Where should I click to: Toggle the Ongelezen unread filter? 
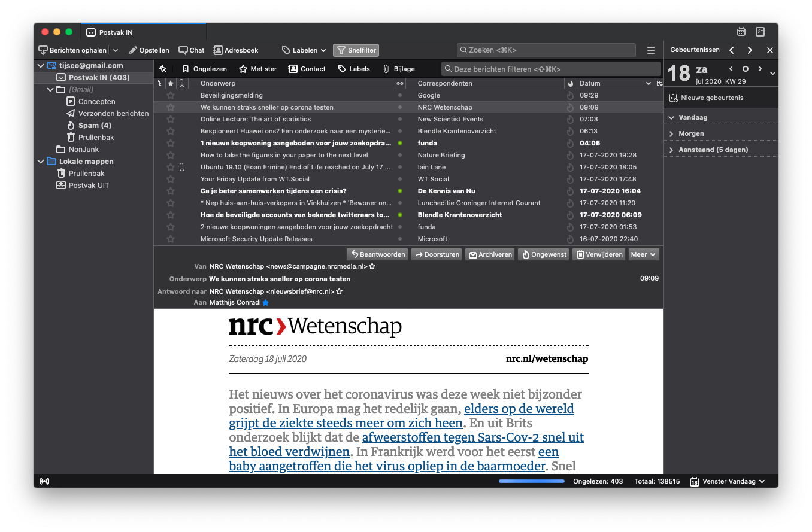(x=204, y=69)
